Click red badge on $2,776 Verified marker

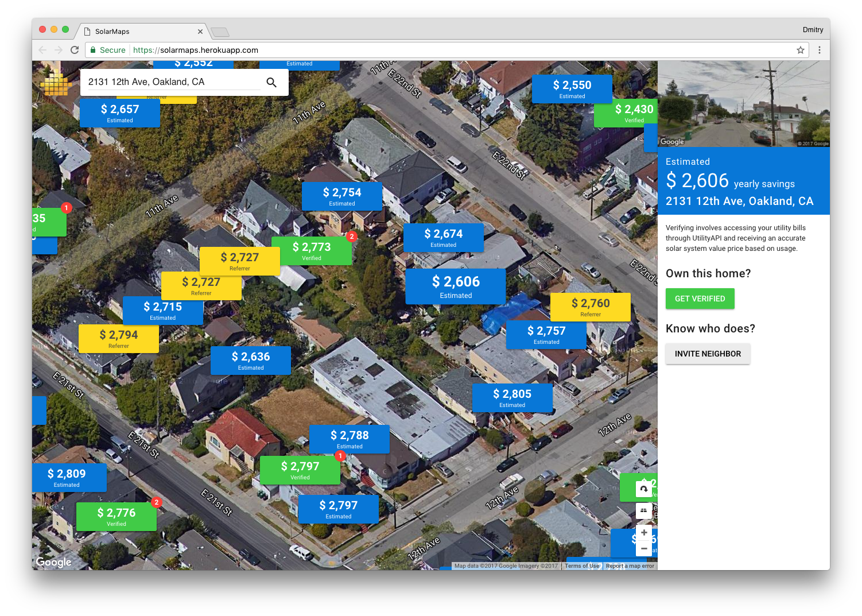(x=156, y=502)
